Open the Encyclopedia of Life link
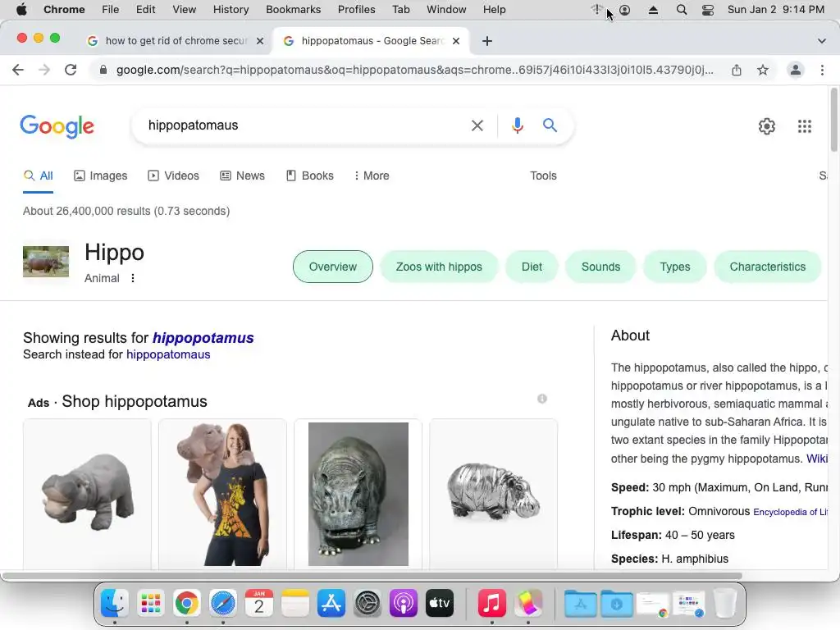The image size is (840, 630). (x=790, y=512)
